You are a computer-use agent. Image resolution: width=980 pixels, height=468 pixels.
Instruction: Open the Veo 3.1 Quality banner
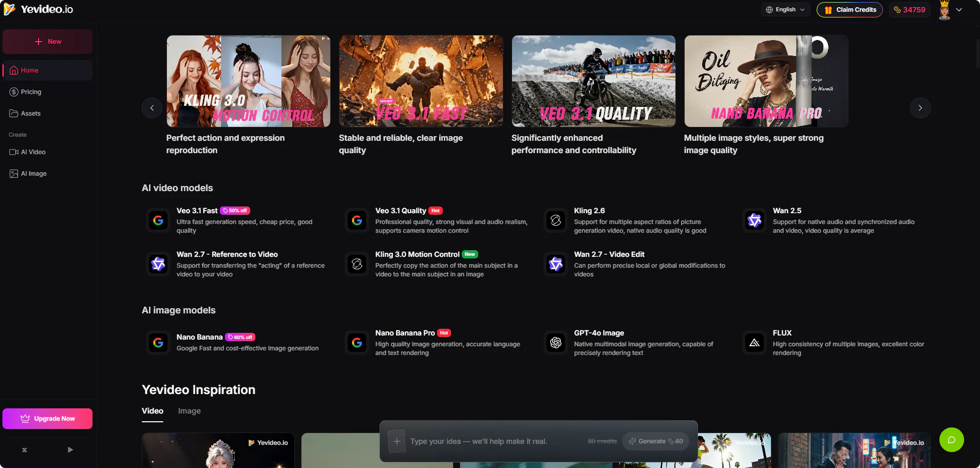(594, 81)
